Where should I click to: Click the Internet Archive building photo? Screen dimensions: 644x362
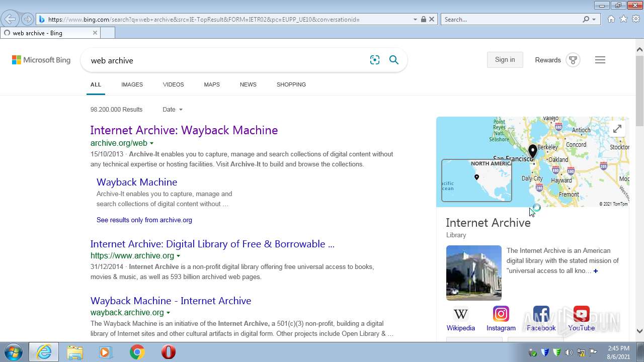click(474, 273)
